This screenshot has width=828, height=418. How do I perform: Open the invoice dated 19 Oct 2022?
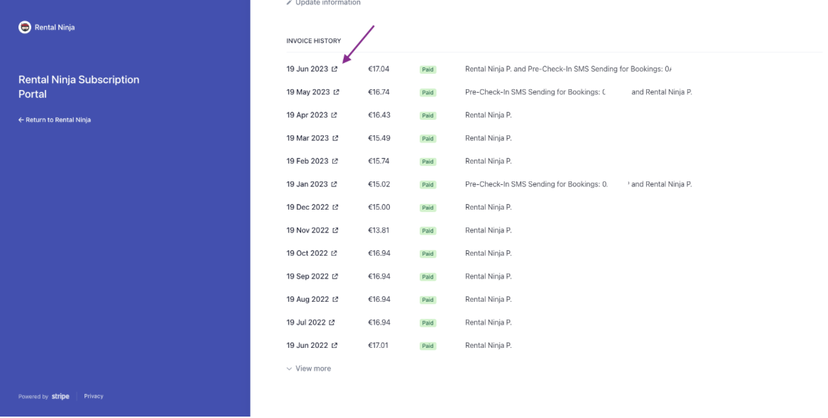pyautogui.click(x=307, y=253)
